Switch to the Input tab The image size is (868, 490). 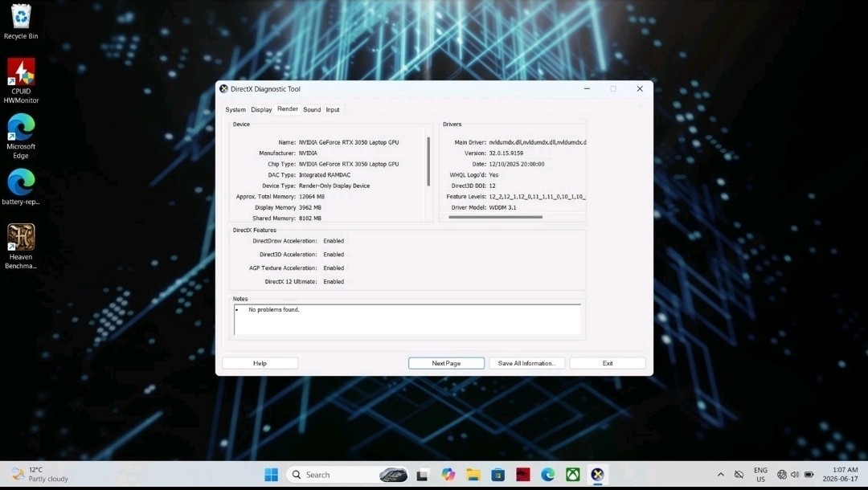(x=332, y=109)
